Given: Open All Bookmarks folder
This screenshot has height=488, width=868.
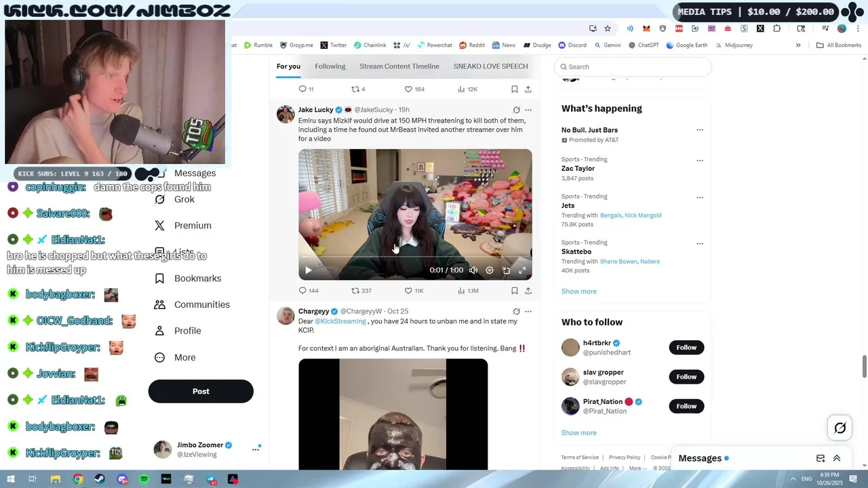Looking at the screenshot, I should 839,45.
